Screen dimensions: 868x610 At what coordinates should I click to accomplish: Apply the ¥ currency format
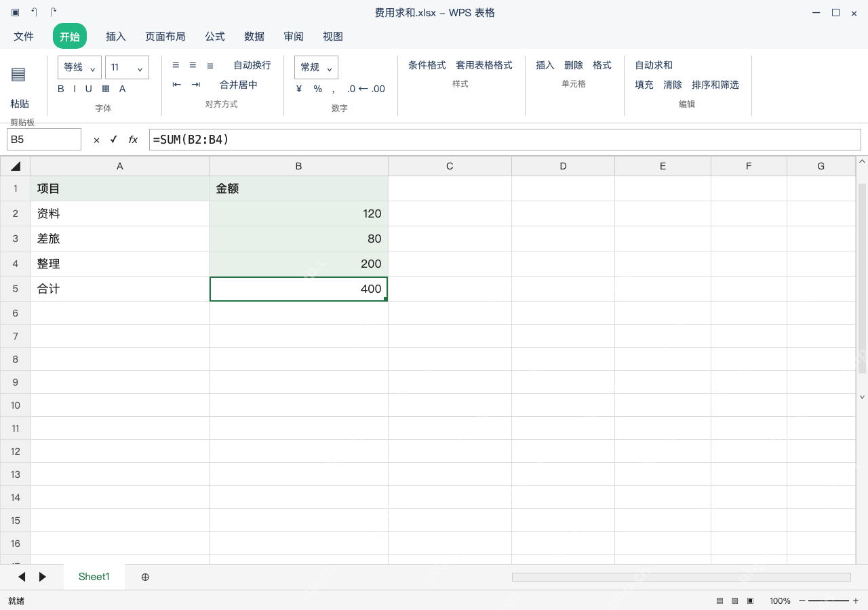[299, 89]
